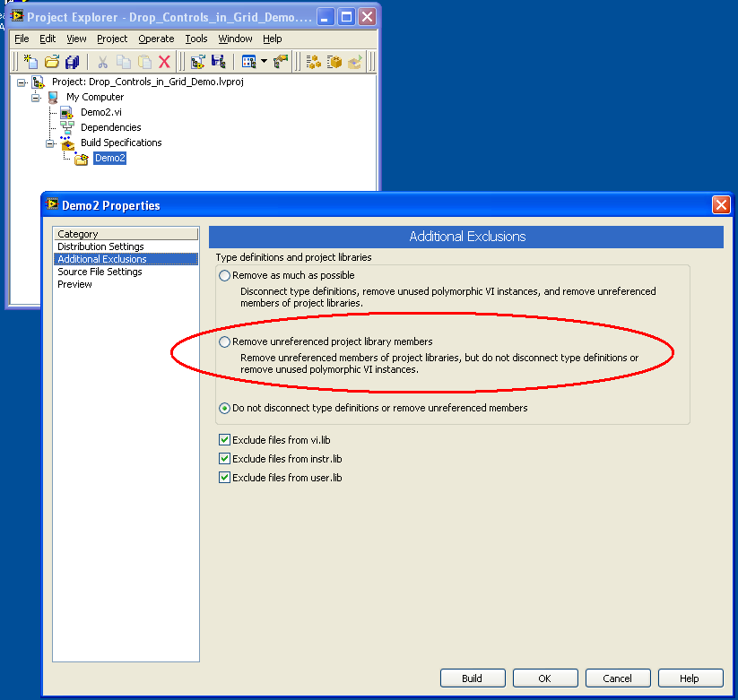Close the Demo2 Properties dialog

tap(721, 205)
